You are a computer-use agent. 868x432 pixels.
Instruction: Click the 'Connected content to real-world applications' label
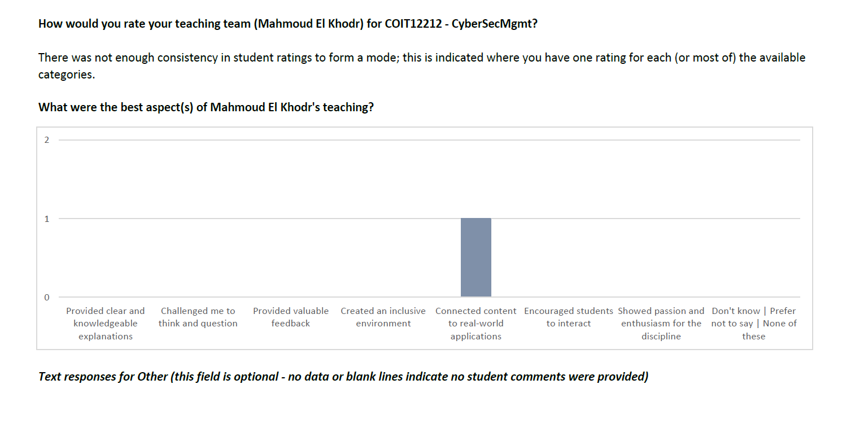coord(476,324)
